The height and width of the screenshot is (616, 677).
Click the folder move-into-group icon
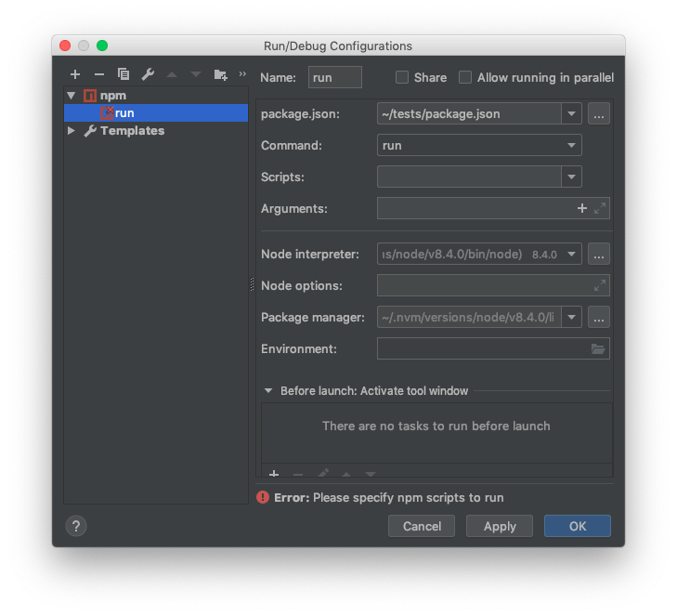[x=220, y=74]
